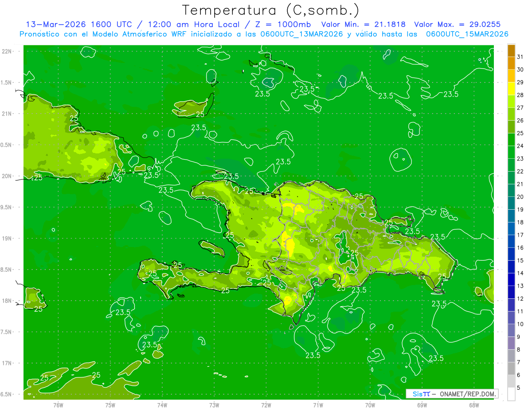Screen dimensions: 532x411
Task: Click the legend value '24'
Action: [520, 146]
